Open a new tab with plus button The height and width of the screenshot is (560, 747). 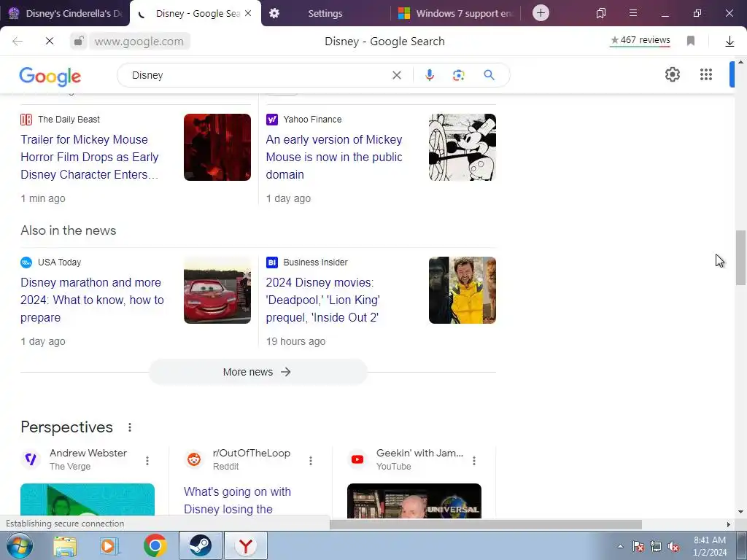tap(541, 13)
